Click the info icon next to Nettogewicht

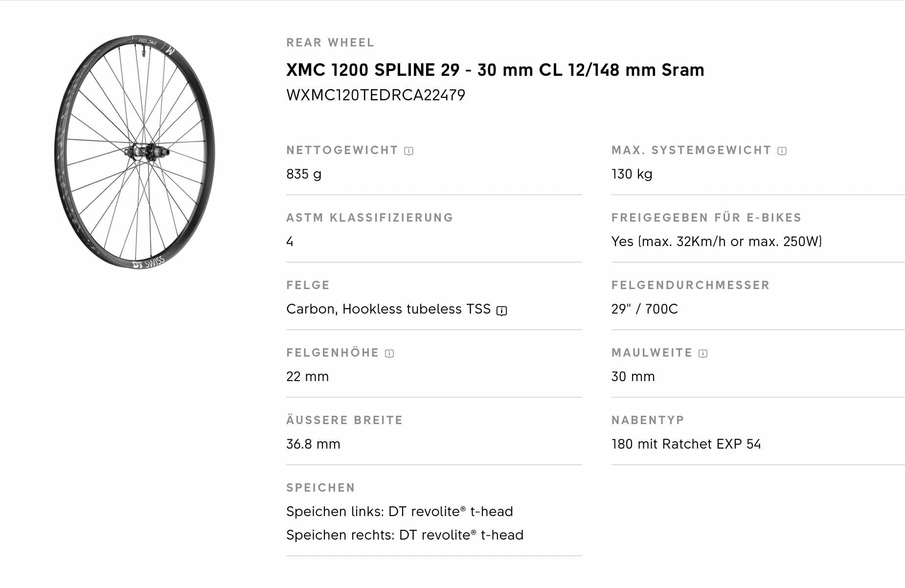(x=409, y=151)
